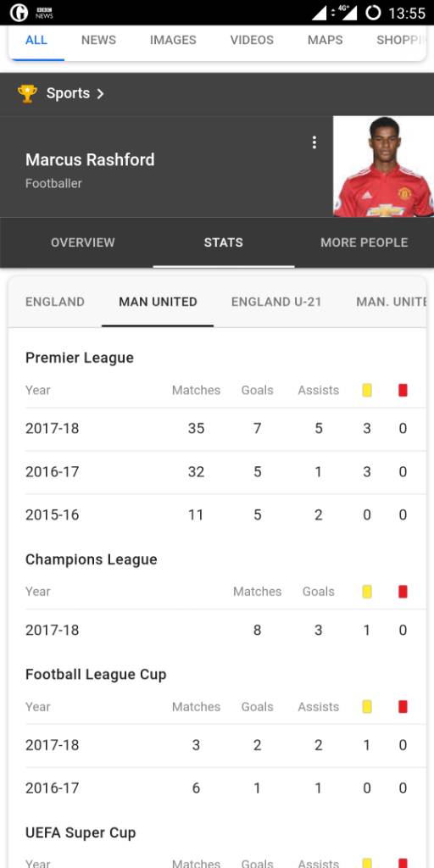The height and width of the screenshot is (868, 434).
Task: Tap the gold trophy Sports icon
Action: tap(27, 93)
